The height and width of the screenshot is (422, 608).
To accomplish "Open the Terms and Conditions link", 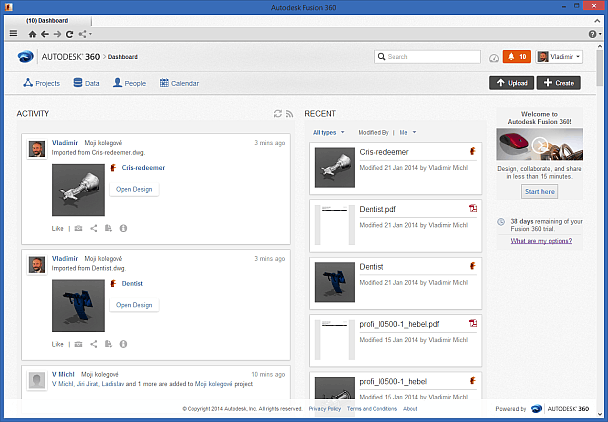I will [372, 409].
